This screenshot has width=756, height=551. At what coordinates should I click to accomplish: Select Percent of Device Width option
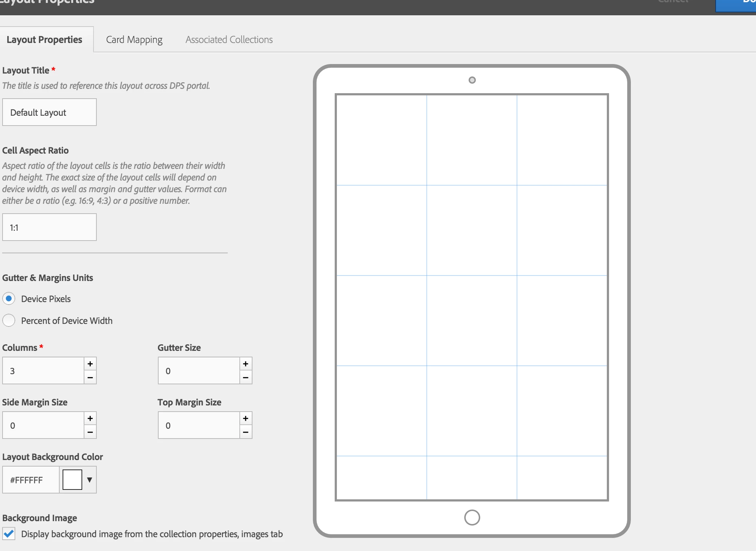click(9, 320)
